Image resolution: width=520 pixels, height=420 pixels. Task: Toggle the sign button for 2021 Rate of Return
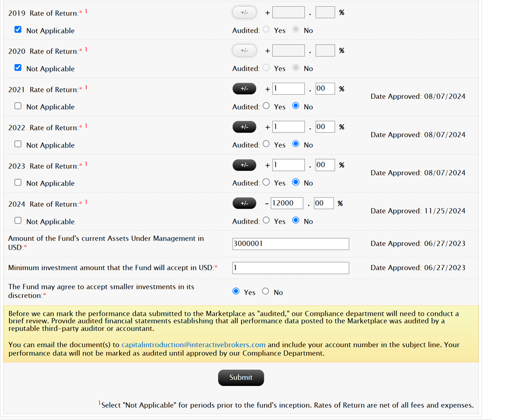[x=244, y=88]
